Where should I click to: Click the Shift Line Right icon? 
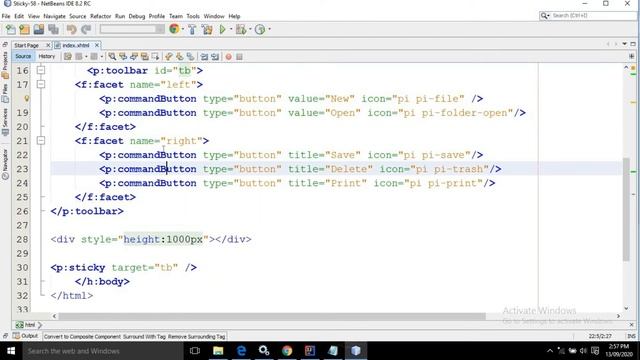point(215,57)
